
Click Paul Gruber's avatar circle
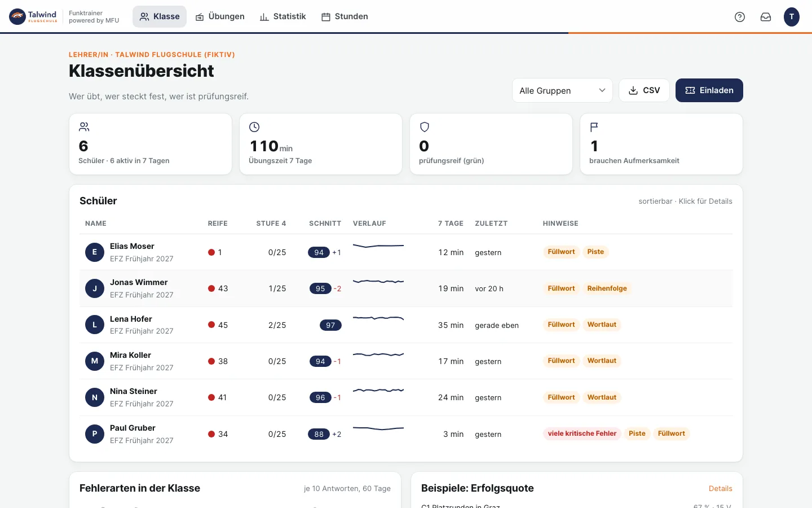(x=95, y=434)
